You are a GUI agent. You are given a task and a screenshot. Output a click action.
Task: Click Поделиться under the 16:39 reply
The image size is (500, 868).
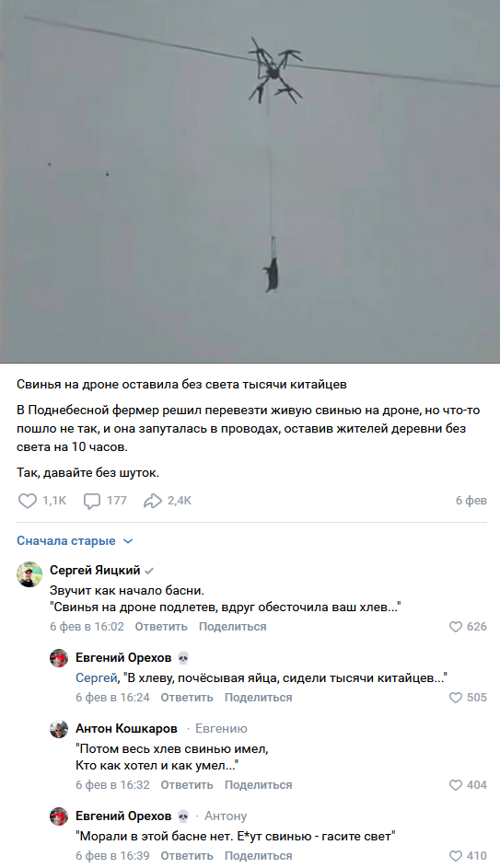click(x=259, y=856)
